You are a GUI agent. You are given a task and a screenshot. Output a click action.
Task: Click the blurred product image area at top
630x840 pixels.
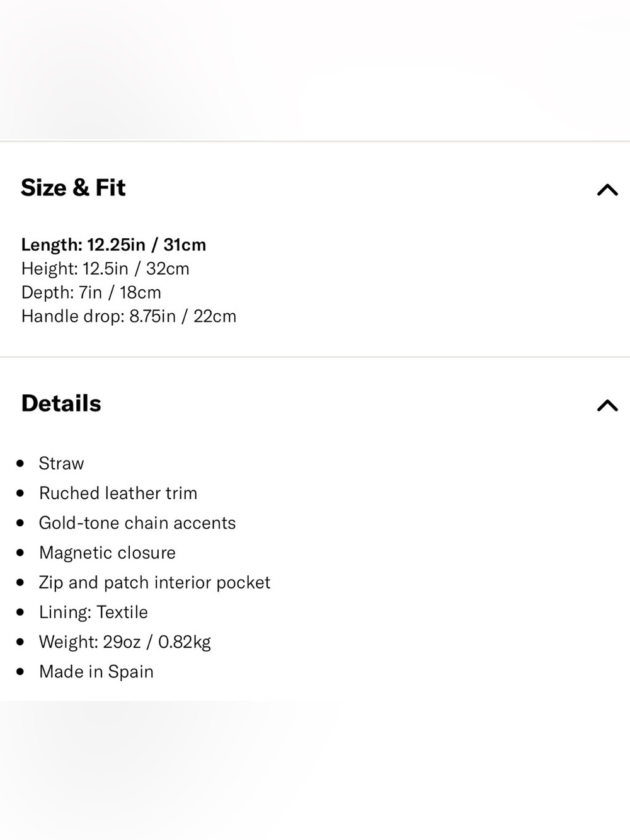point(315,70)
